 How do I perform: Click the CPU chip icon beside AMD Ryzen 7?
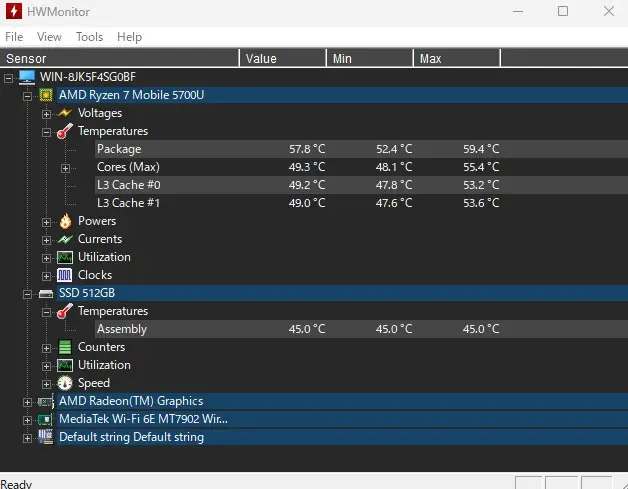pos(46,95)
